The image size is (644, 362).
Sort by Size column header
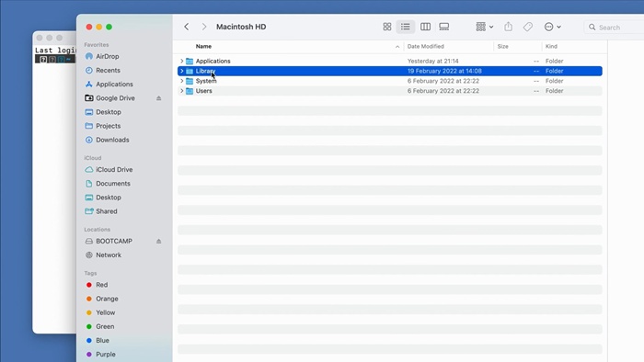pos(502,46)
